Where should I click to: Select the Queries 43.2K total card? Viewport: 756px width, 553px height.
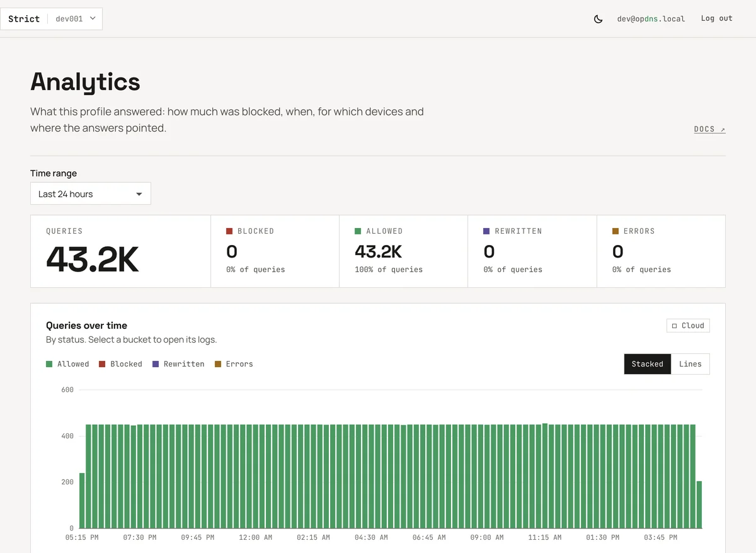[120, 251]
